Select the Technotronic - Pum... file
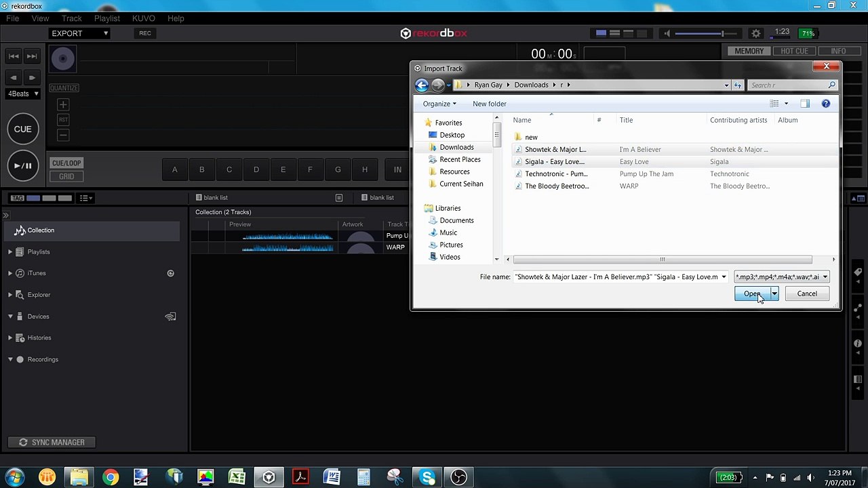 556,174
